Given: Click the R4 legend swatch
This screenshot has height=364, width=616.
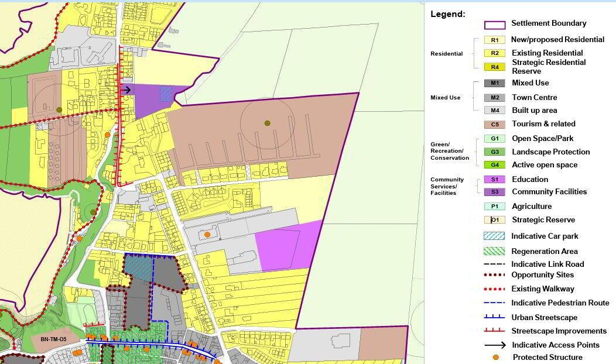Looking at the screenshot, I should tap(495, 67).
